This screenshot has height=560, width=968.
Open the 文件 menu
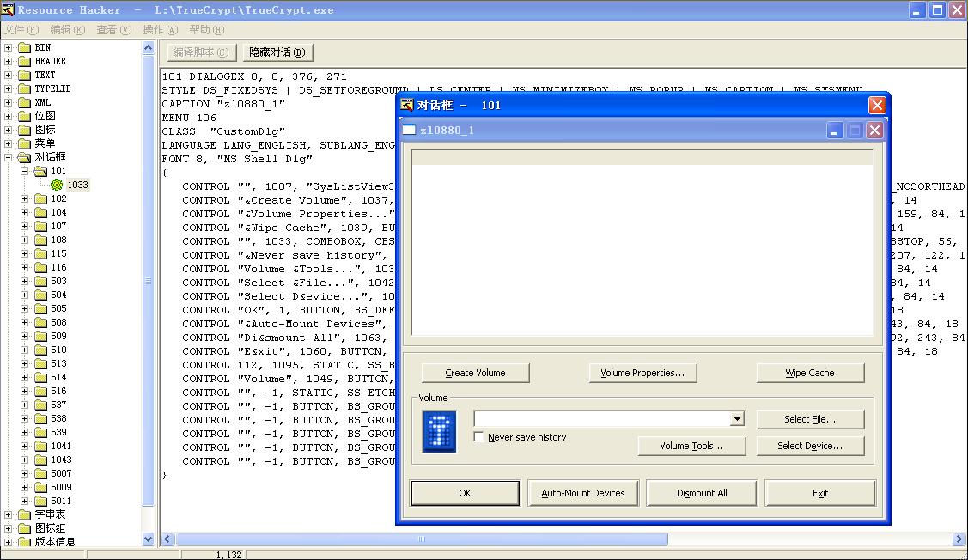[x=21, y=30]
